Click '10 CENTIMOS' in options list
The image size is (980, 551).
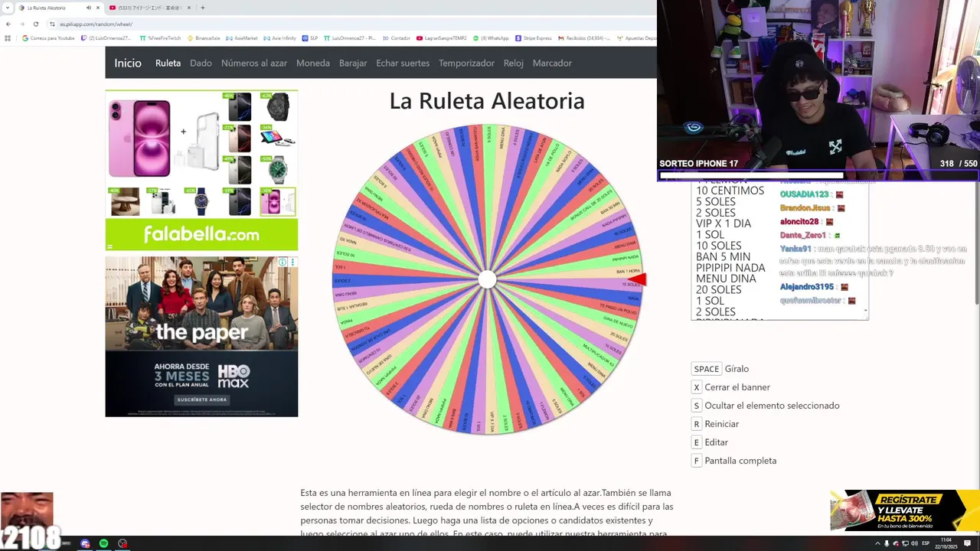click(730, 191)
